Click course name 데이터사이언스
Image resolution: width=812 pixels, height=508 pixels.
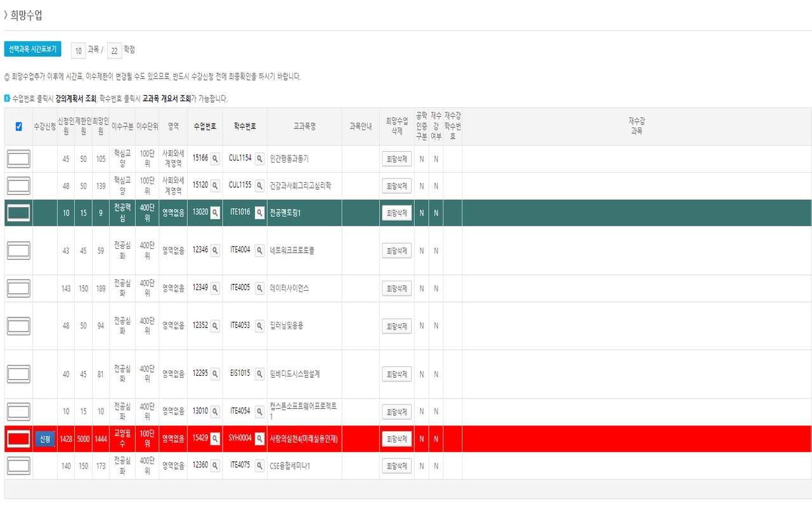pyautogui.click(x=289, y=288)
